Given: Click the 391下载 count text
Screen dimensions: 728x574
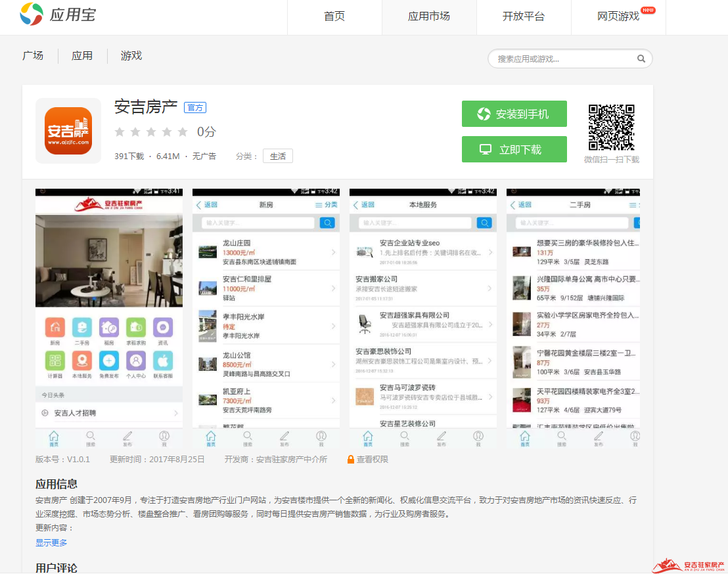Looking at the screenshot, I should 129,156.
